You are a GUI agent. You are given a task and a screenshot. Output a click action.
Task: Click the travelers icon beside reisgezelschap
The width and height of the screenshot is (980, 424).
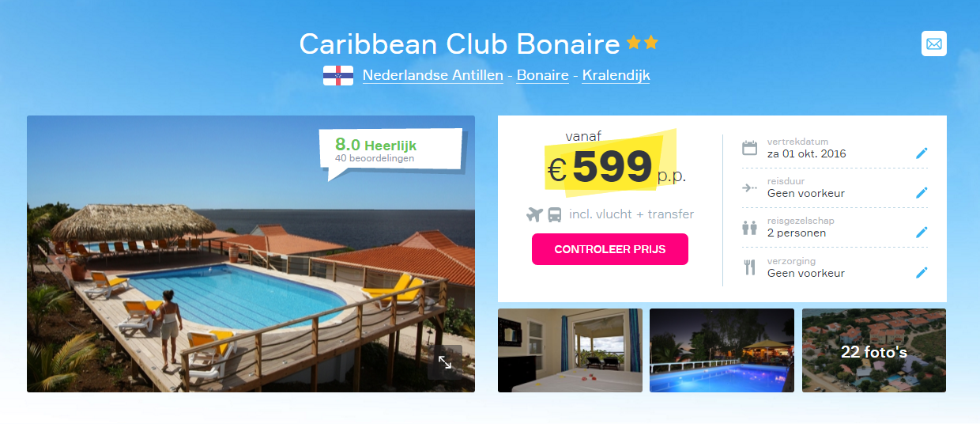[x=749, y=228]
